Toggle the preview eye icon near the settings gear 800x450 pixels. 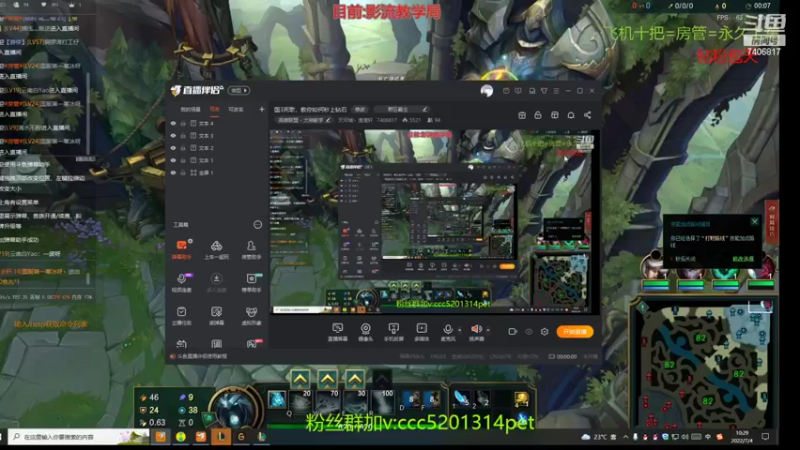click(x=529, y=332)
